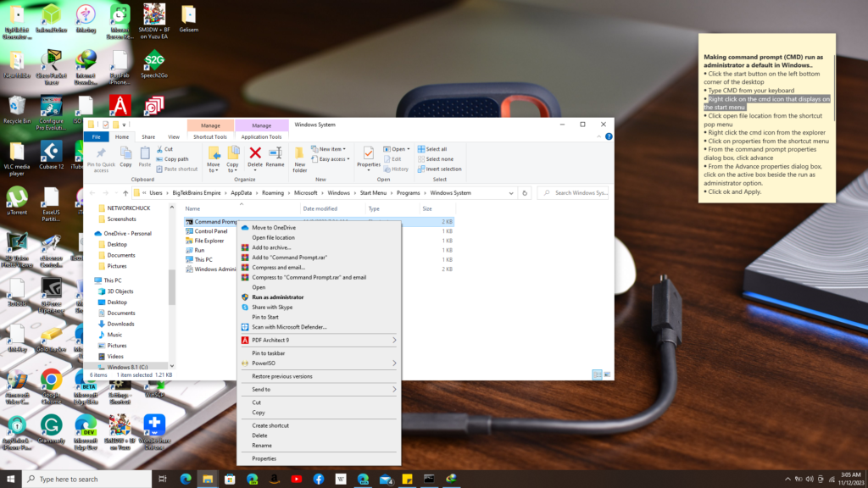Collapse the ribbon with the chevron
The width and height of the screenshot is (868, 488).
pyautogui.click(x=599, y=136)
